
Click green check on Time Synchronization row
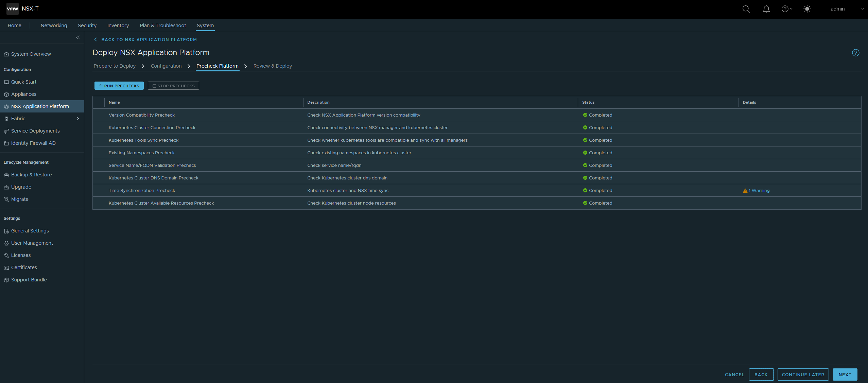pos(585,190)
